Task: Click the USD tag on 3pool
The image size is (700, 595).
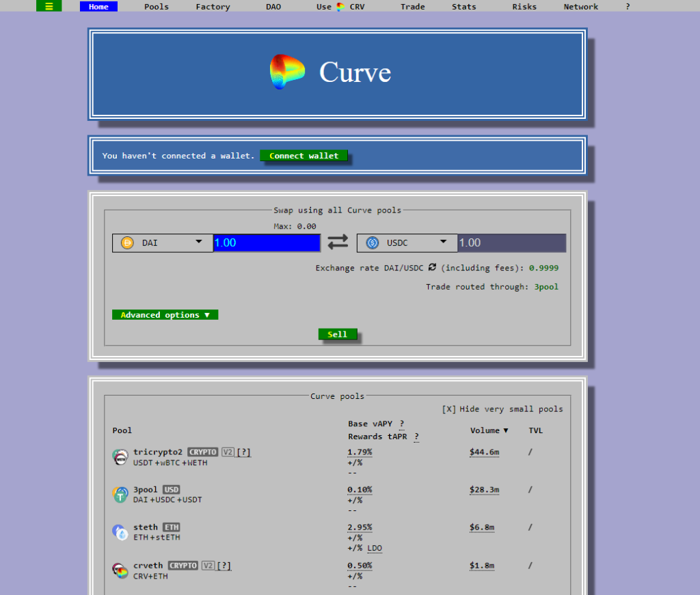Action: point(172,490)
